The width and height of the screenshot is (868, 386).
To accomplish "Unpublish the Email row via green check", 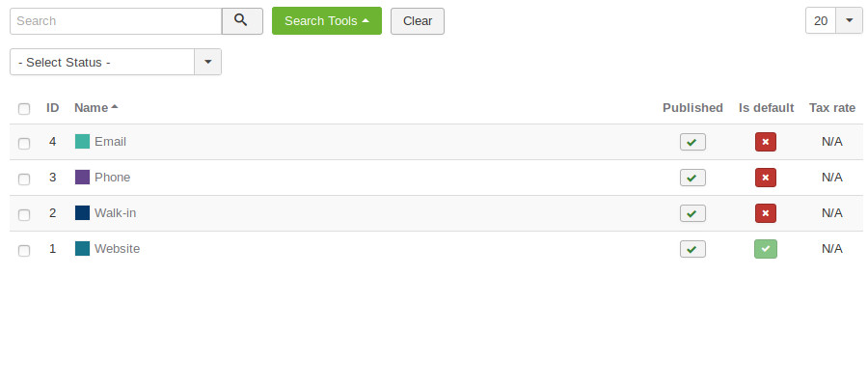I will tap(692, 142).
